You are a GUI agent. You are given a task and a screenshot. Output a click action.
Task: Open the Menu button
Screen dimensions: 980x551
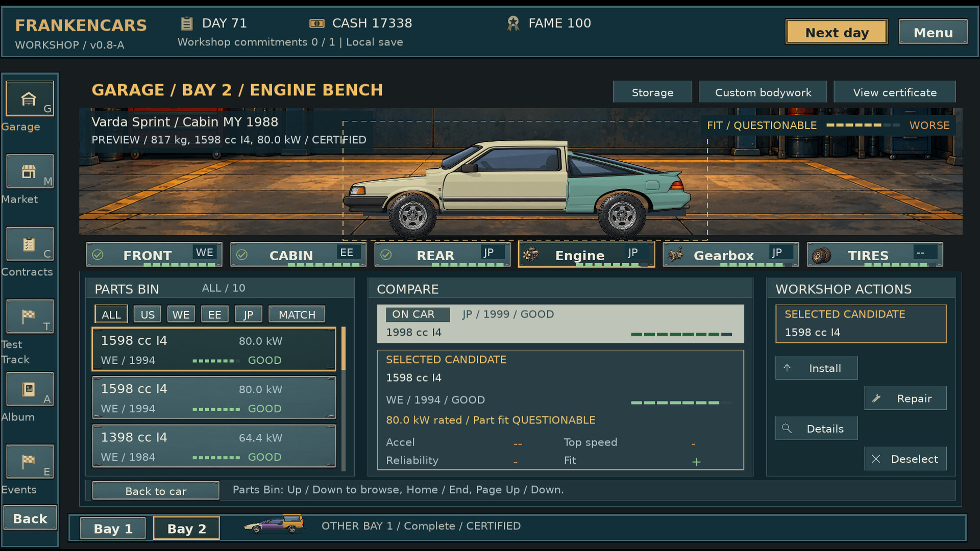(933, 32)
